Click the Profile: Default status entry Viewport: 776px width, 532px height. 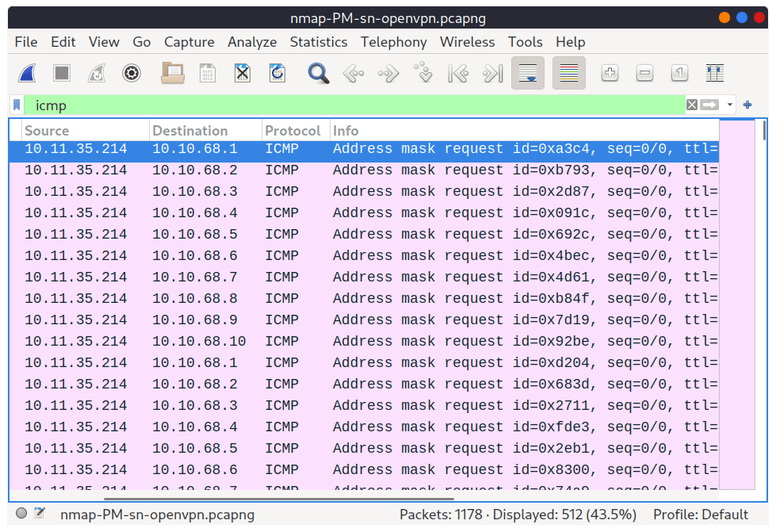[700, 515]
